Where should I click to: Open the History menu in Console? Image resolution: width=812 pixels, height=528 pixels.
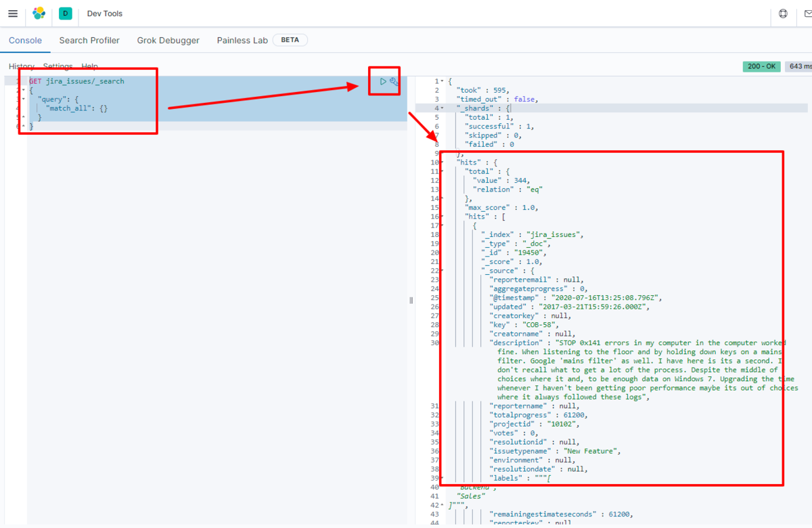(x=21, y=66)
